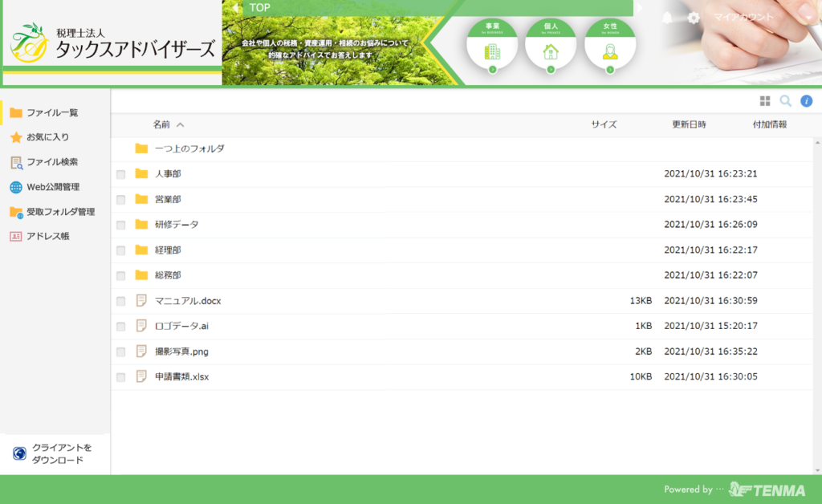Open ファイル検索 in the sidebar

point(52,162)
